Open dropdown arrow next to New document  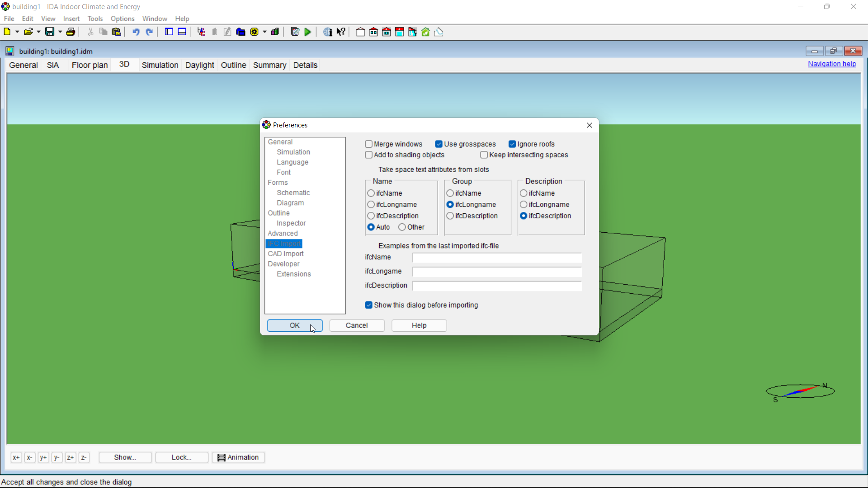click(17, 32)
